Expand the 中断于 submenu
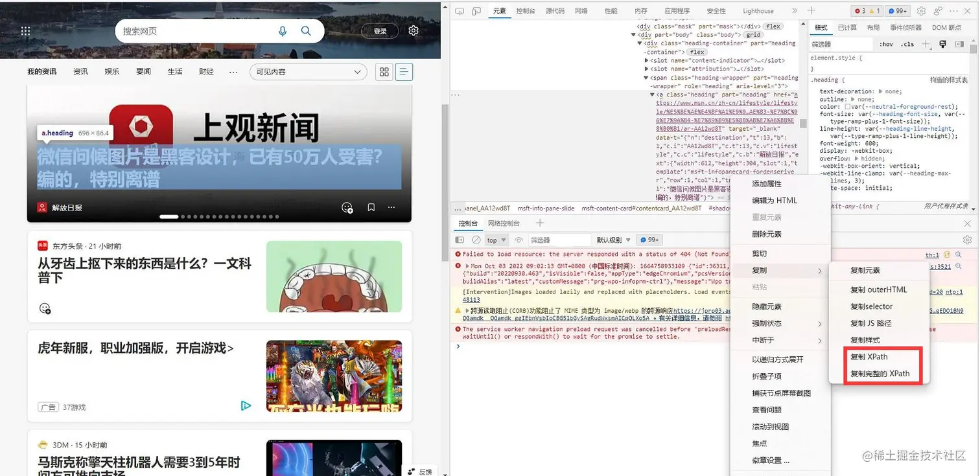Image resolution: width=980 pixels, height=476 pixels. click(780, 341)
